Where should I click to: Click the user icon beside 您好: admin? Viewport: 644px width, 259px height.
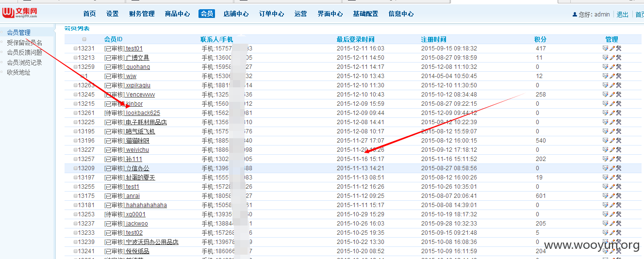tap(575, 15)
